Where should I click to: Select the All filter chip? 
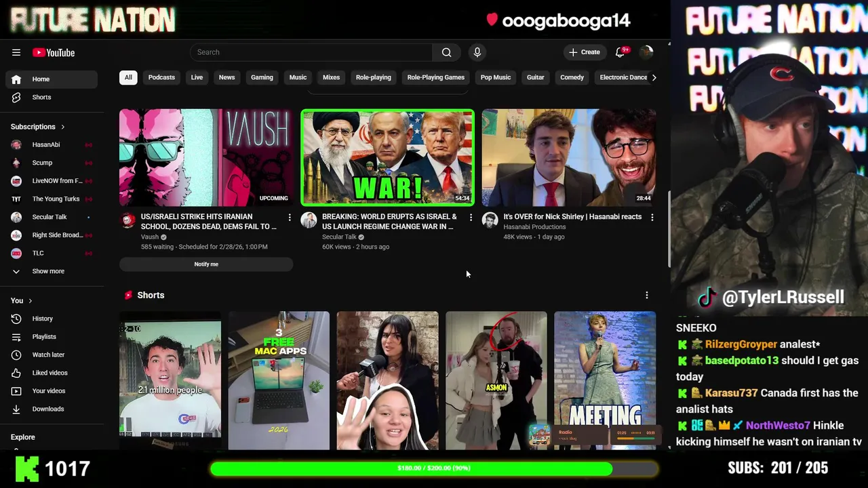(x=128, y=77)
